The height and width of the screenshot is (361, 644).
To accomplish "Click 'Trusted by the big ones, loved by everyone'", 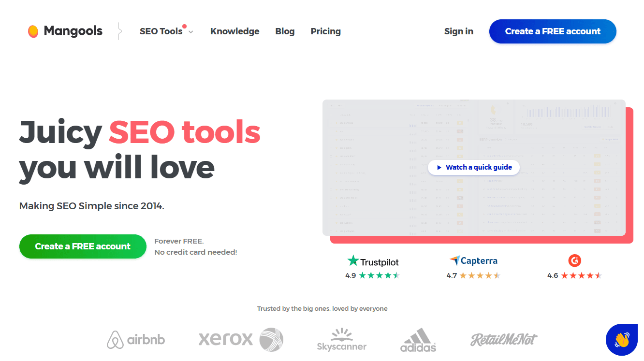I will [322, 308].
